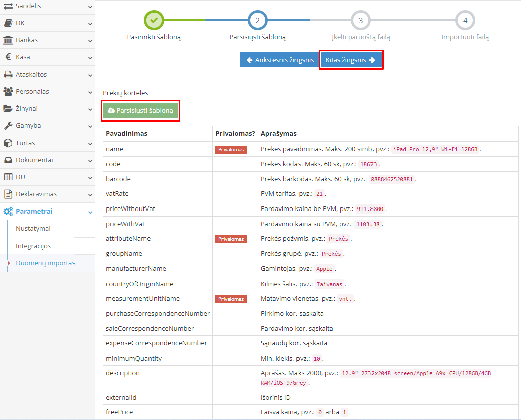Image resolution: width=521 pixels, height=420 pixels.
Task: Click the bank building icon beside Bankas
Action: click(x=8, y=40)
